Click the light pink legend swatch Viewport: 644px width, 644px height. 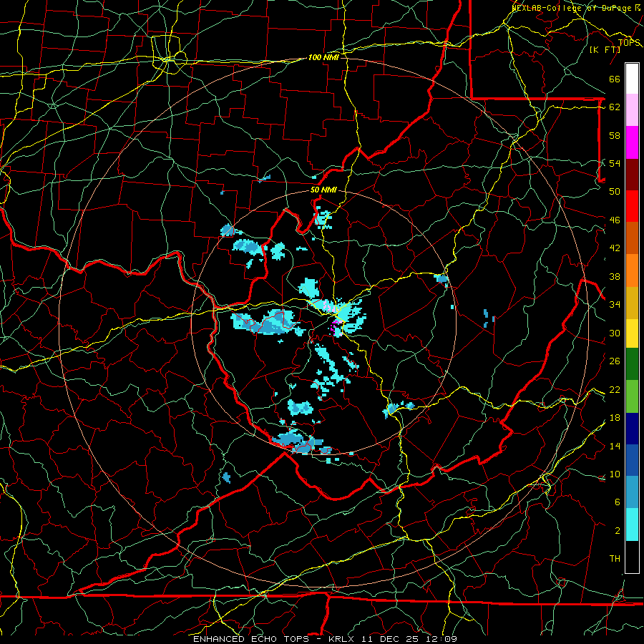pos(632,110)
